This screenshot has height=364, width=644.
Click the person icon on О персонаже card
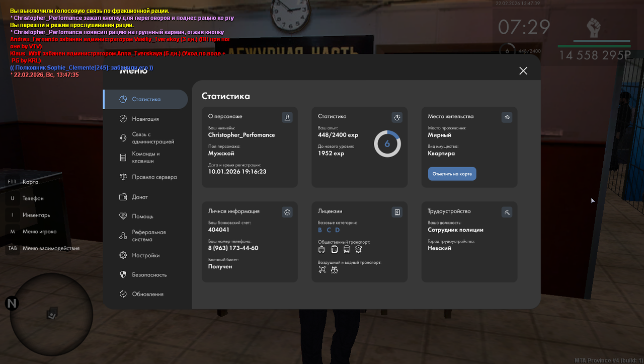tap(287, 117)
